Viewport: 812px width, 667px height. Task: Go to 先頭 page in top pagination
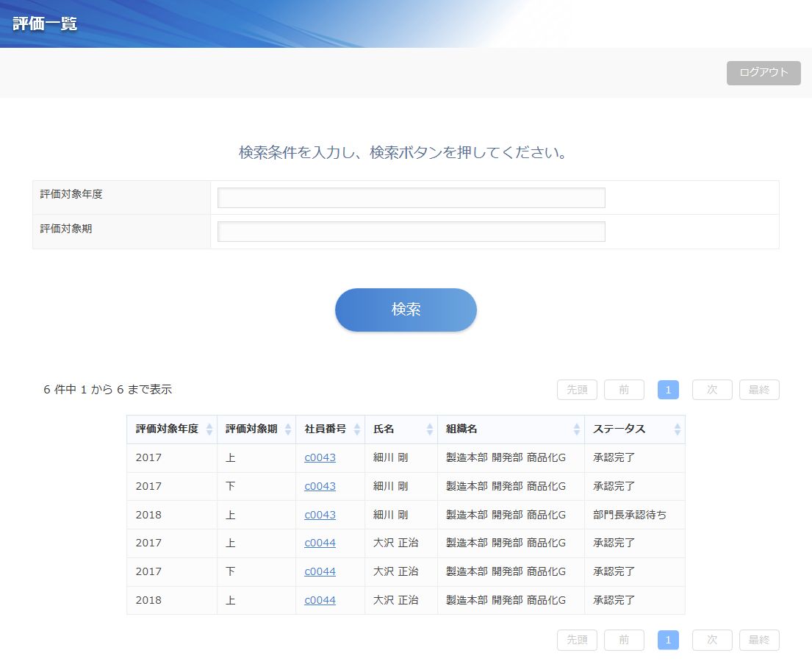click(577, 390)
